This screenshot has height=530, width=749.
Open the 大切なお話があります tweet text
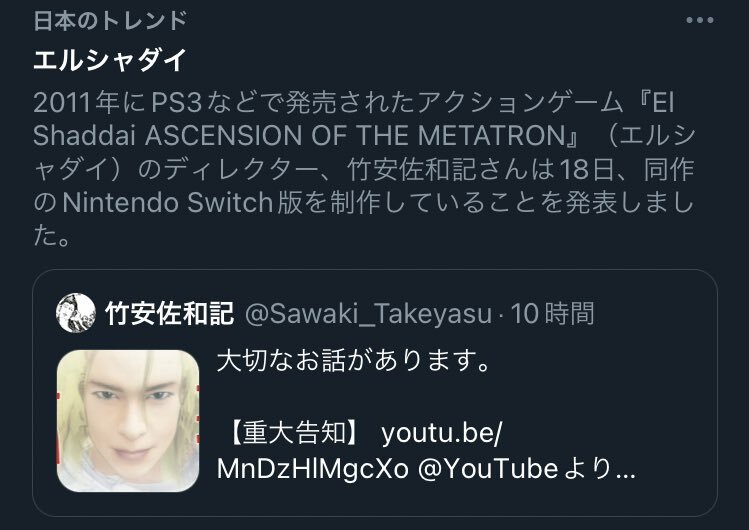pos(354,361)
